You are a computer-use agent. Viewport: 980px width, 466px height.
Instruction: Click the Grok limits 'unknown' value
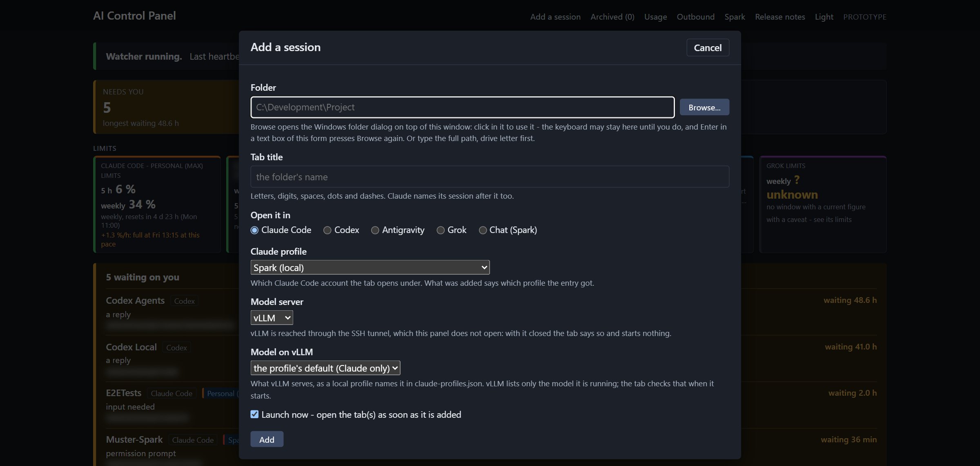792,195
